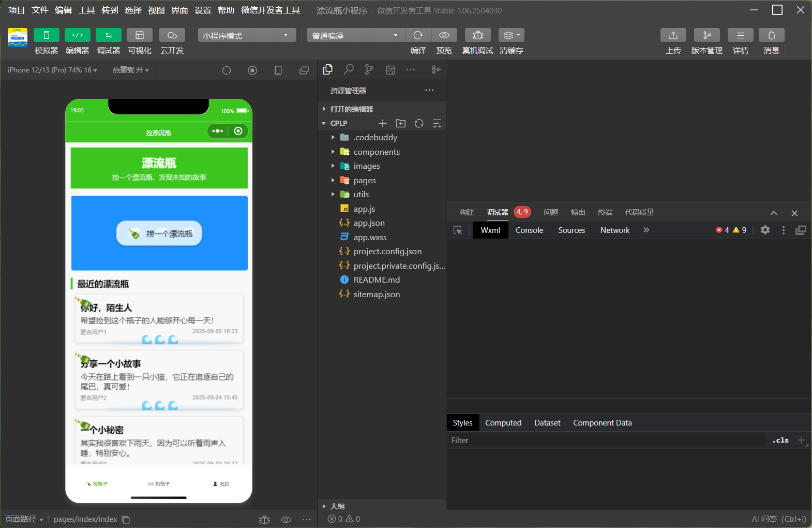The width and height of the screenshot is (812, 528).
Task: Open the visual design (可视化) button
Action: pos(140,35)
